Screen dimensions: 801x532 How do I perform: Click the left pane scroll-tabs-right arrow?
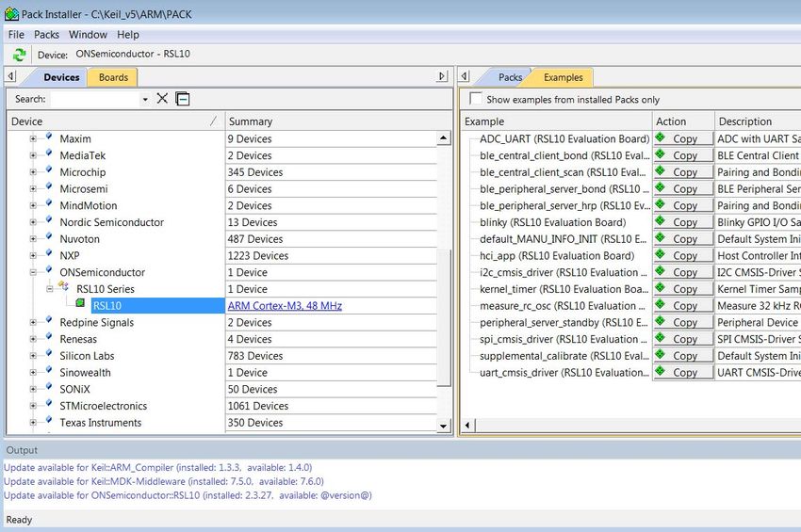tap(442, 76)
